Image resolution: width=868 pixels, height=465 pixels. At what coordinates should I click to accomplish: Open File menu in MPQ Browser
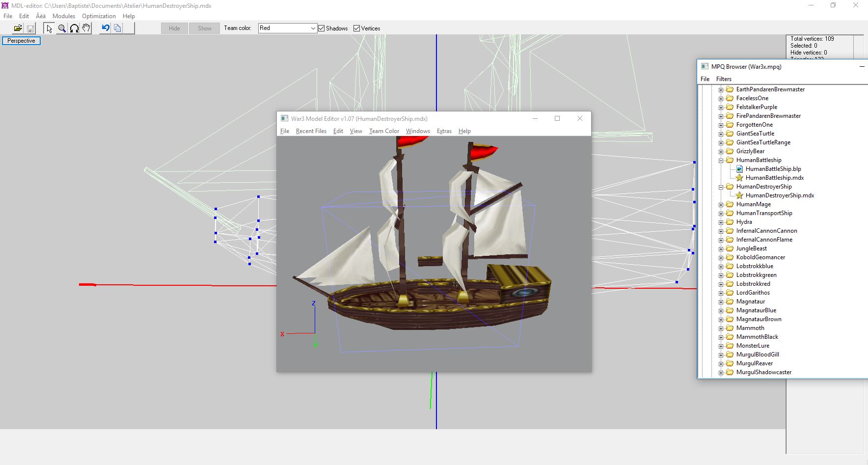705,79
